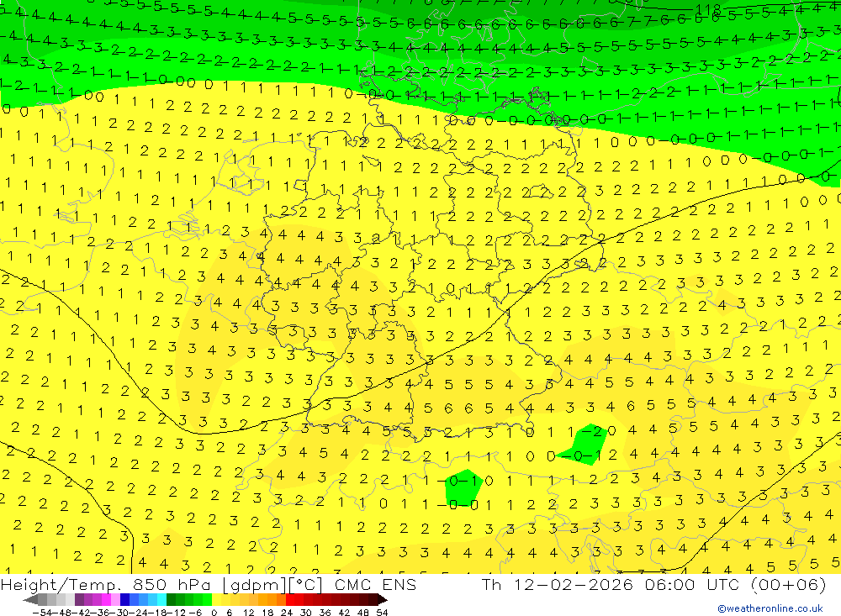Click the '12' label under the color scale

tap(249, 613)
